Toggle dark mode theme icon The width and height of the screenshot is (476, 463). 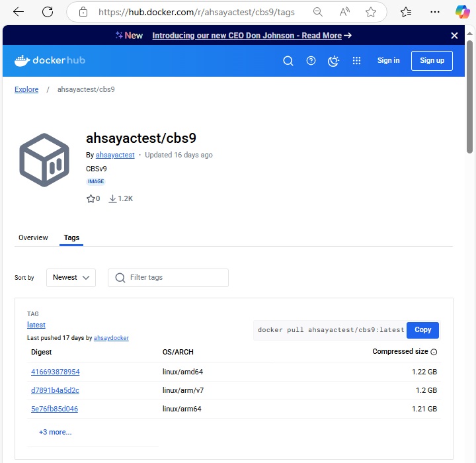coord(333,61)
